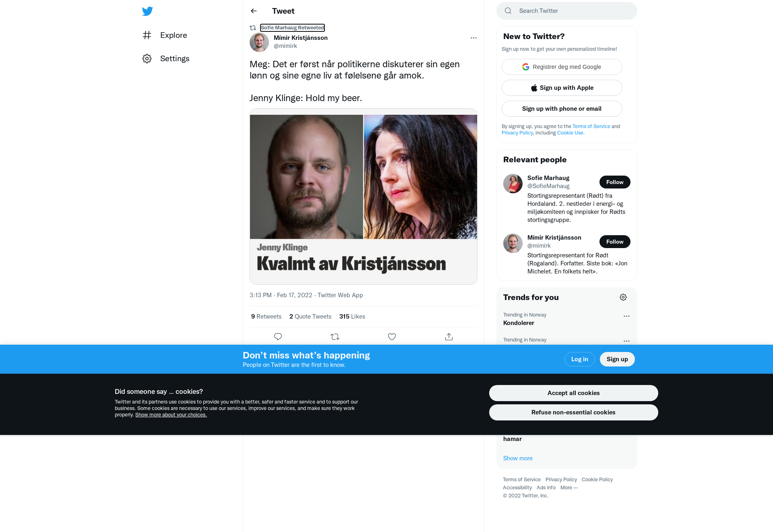Image resolution: width=773 pixels, height=532 pixels.
Task: Open Explore from the sidebar
Action: pos(165,35)
